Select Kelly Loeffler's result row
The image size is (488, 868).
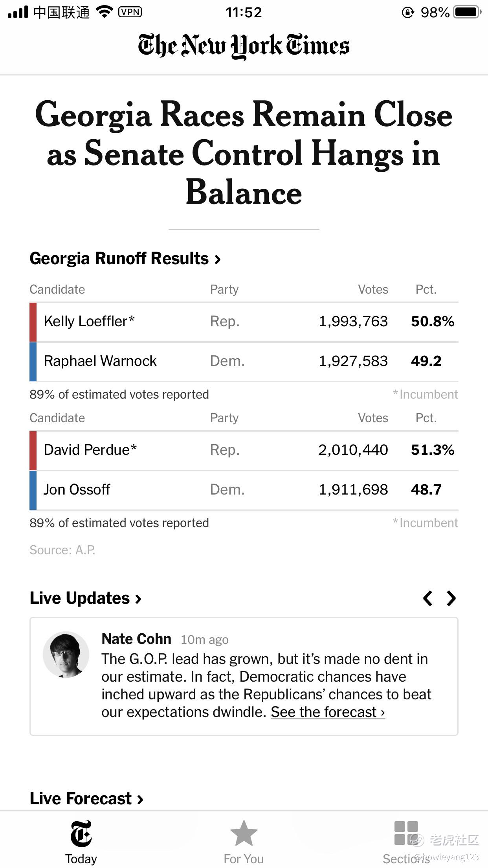pos(244,322)
